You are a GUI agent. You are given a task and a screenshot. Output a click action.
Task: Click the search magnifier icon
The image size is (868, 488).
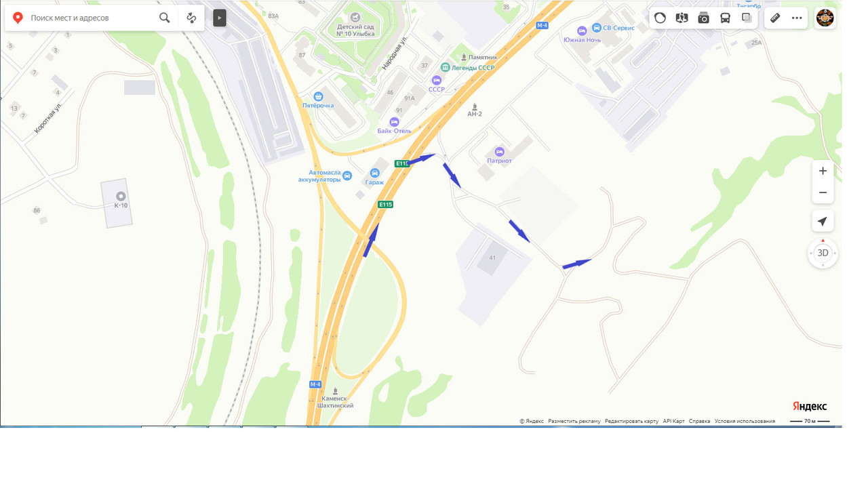click(165, 18)
